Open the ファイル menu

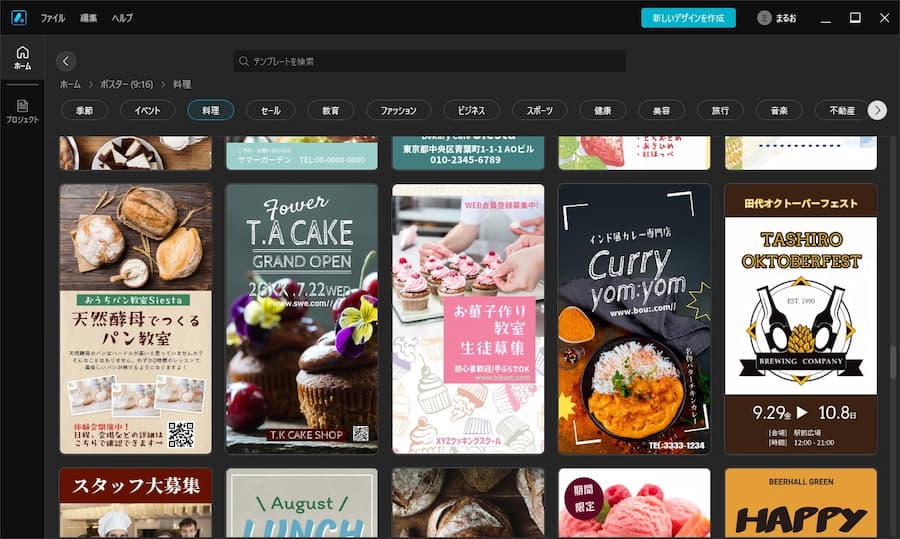[x=52, y=18]
